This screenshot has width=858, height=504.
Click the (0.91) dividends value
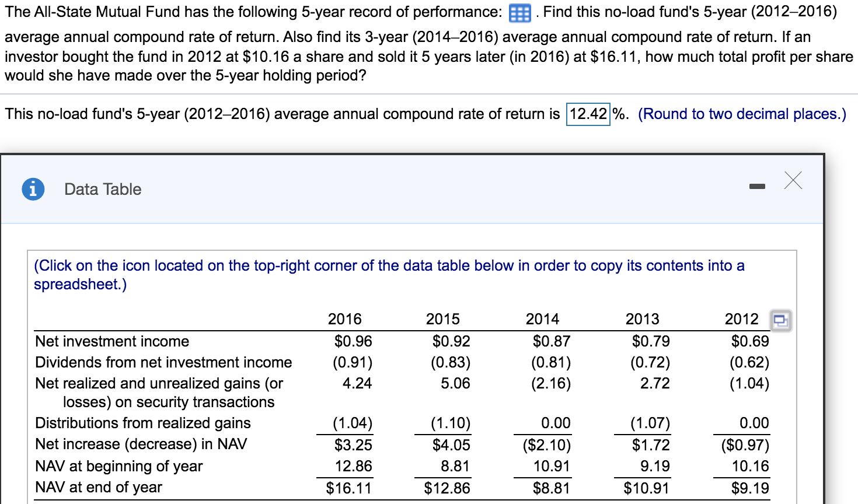pos(353,362)
